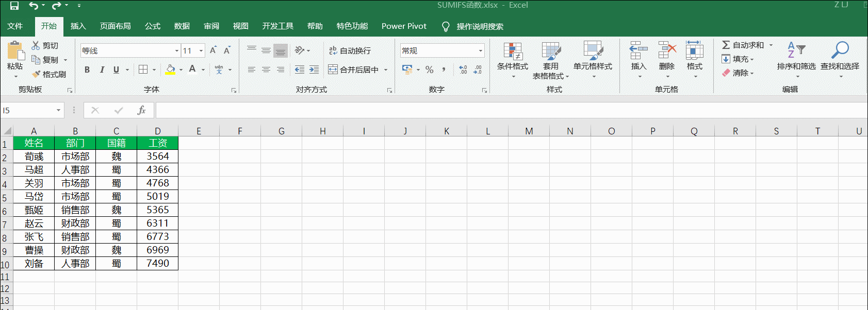Click the 粘贴 paste clipboard icon
The image size is (868, 310).
[x=15, y=50]
